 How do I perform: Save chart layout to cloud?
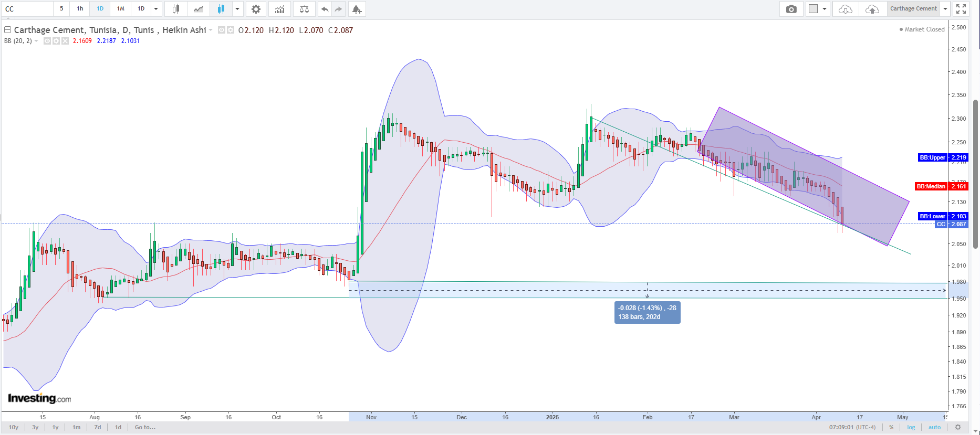pos(872,9)
